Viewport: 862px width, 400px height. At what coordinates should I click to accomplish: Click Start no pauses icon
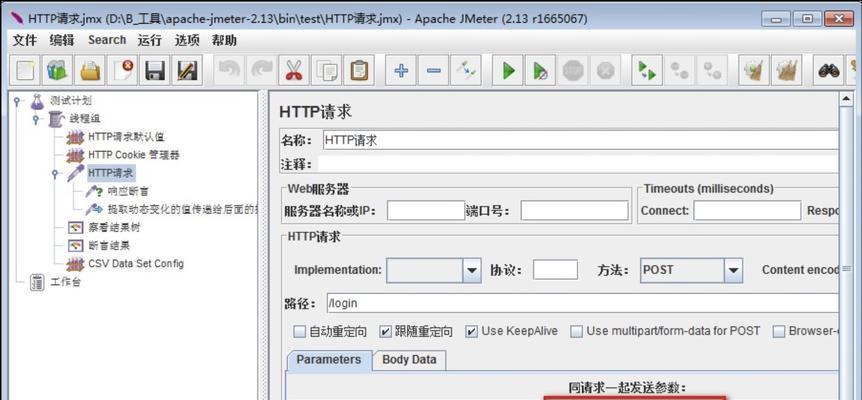pos(540,70)
